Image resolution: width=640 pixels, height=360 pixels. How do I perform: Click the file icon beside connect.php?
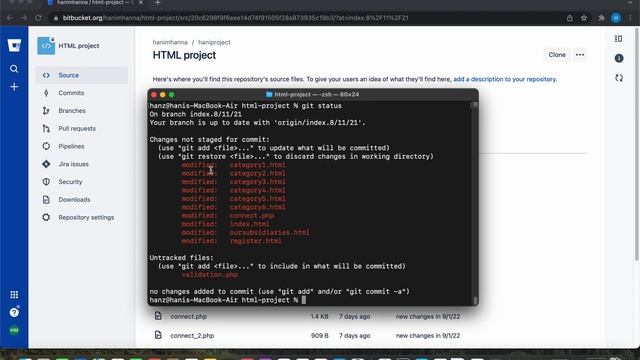click(158, 316)
